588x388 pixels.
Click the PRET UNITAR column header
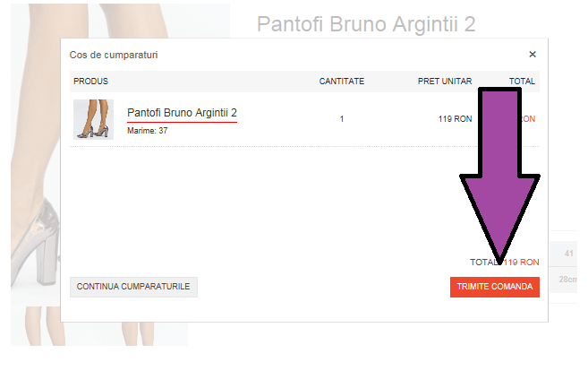click(x=445, y=82)
